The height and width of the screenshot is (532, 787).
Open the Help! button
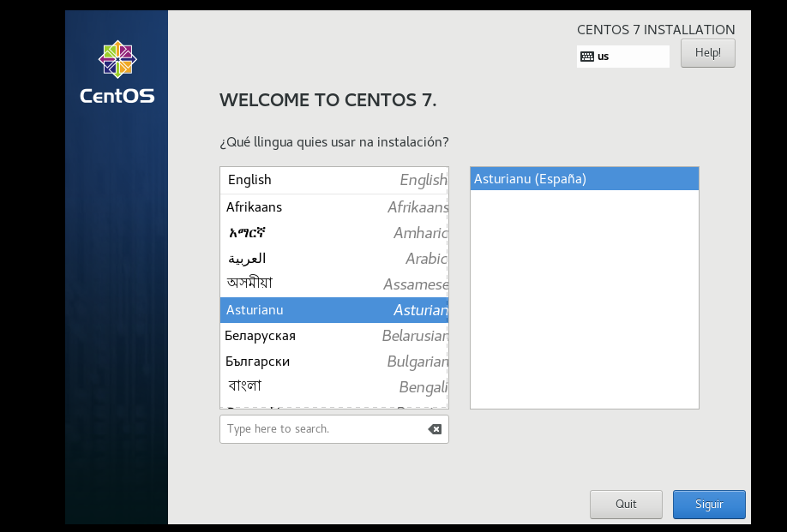(707, 53)
